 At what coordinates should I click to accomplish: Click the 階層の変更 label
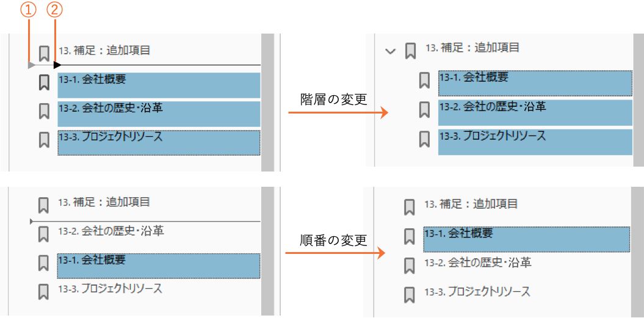(334, 99)
